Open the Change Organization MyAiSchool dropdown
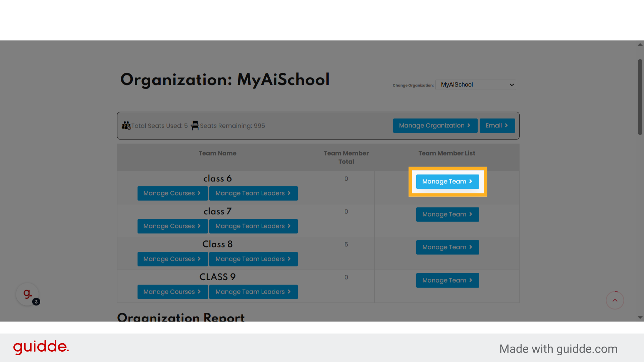Screen dimensions: 644x362 [475, 85]
